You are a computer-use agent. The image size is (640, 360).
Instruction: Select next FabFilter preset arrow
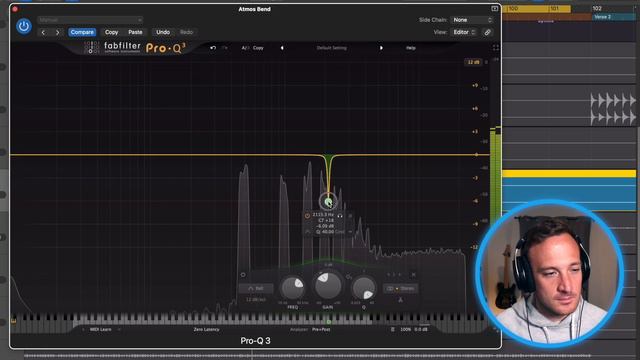[x=381, y=48]
